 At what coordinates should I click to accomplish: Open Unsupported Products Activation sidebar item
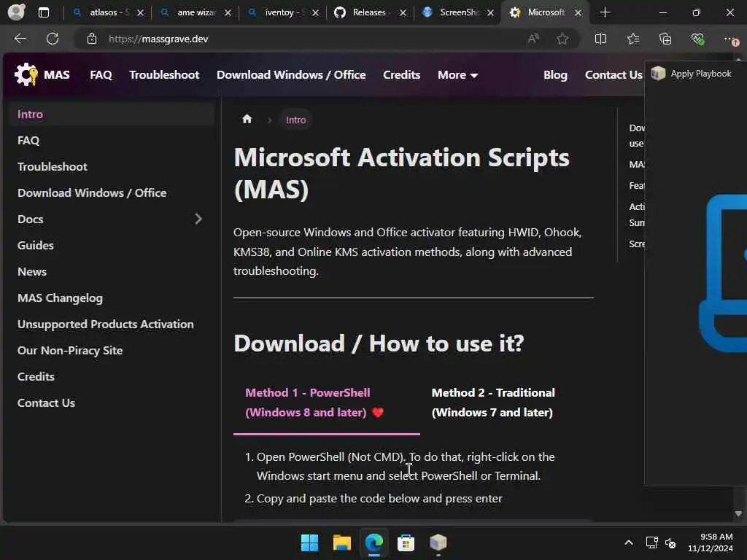tap(112, 324)
